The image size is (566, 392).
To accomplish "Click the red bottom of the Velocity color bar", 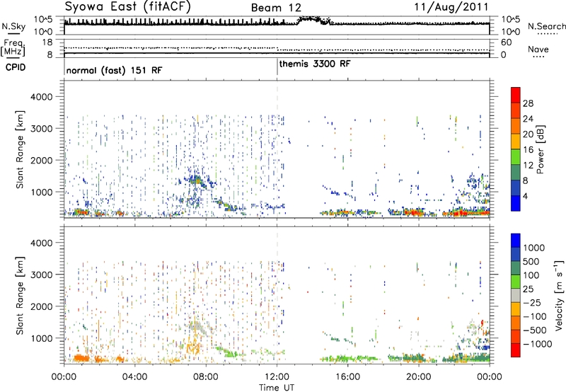I will coord(516,350).
